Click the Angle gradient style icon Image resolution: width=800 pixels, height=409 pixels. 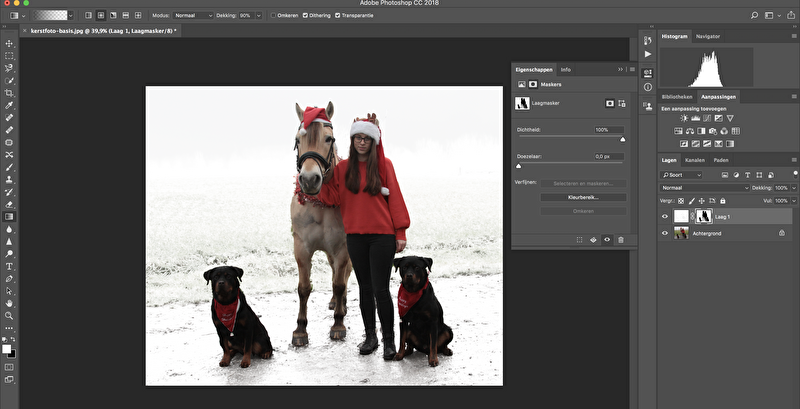pos(113,15)
